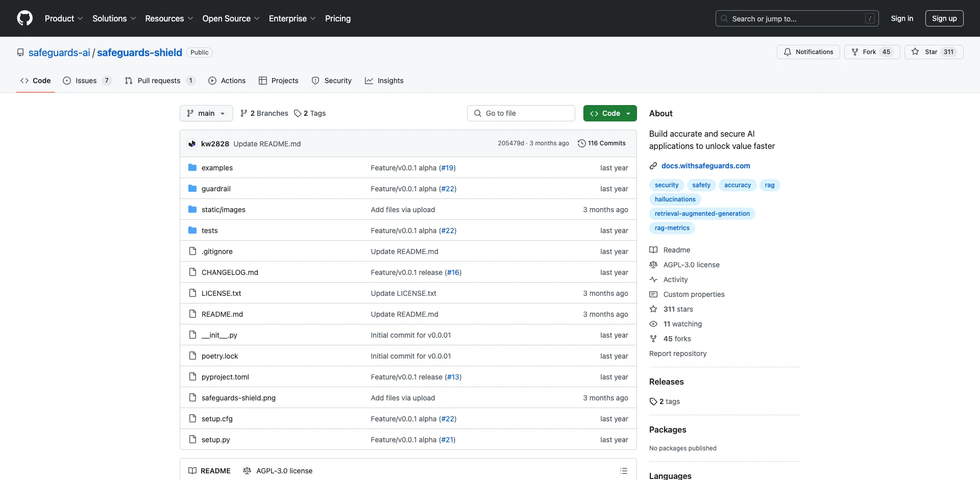Click the repository book icon beside safeguards-ai
Screen dimensions: 980x480
(x=20, y=53)
